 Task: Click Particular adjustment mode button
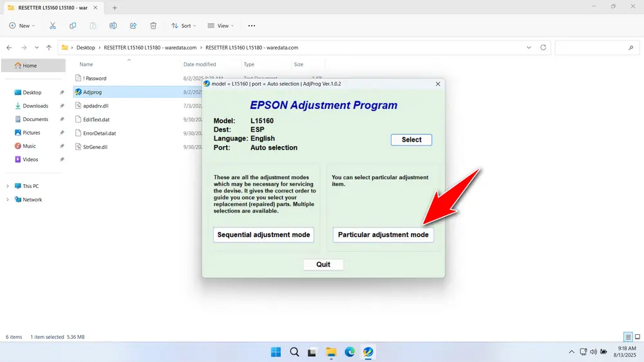coord(383,234)
